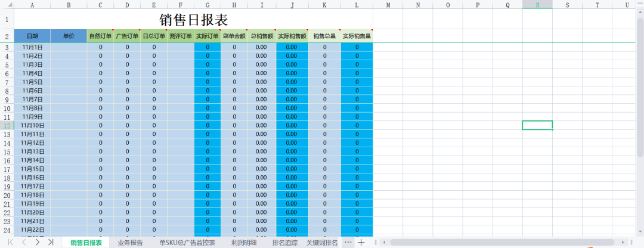Image resolution: width=644 pixels, height=248 pixels.
Task: Select row 12 via its row header
Action: 7,125
